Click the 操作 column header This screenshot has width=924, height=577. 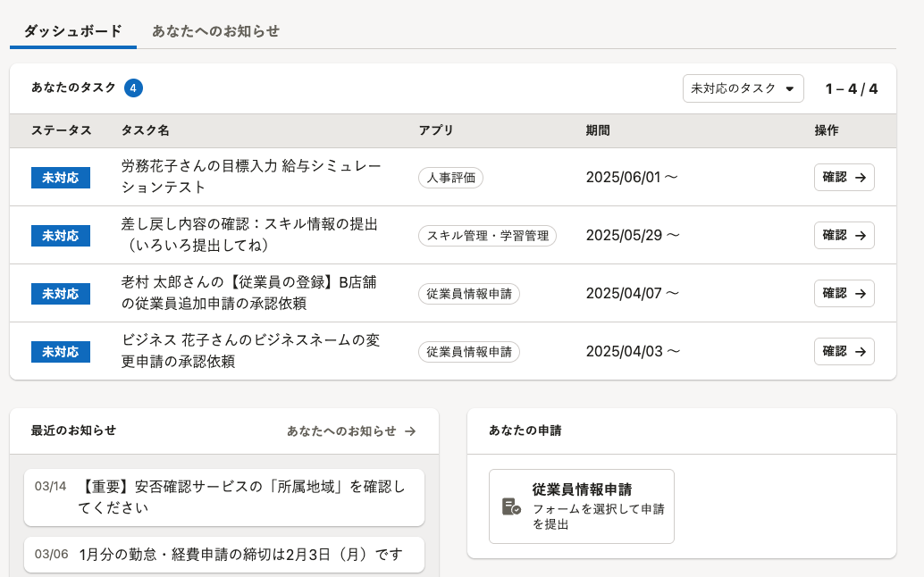coord(827,130)
